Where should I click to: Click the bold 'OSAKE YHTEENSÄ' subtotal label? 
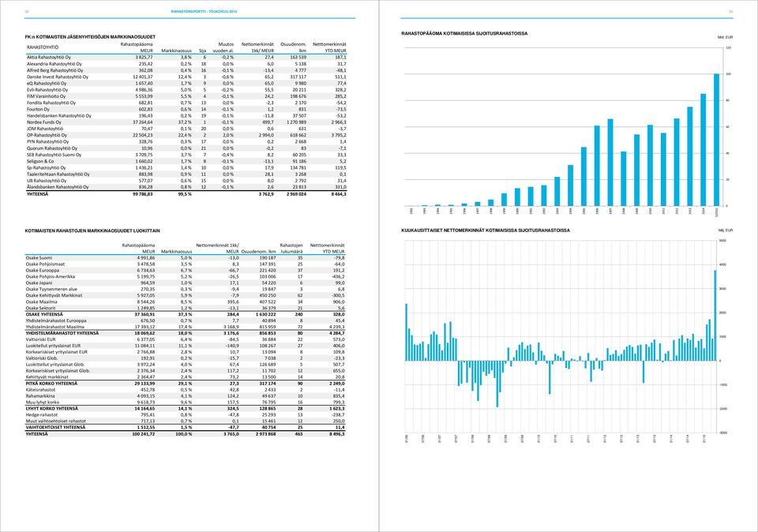(x=44, y=315)
